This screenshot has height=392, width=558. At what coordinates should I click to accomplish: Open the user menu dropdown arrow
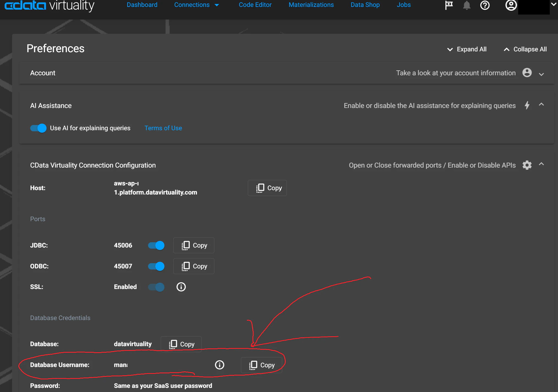click(554, 4)
